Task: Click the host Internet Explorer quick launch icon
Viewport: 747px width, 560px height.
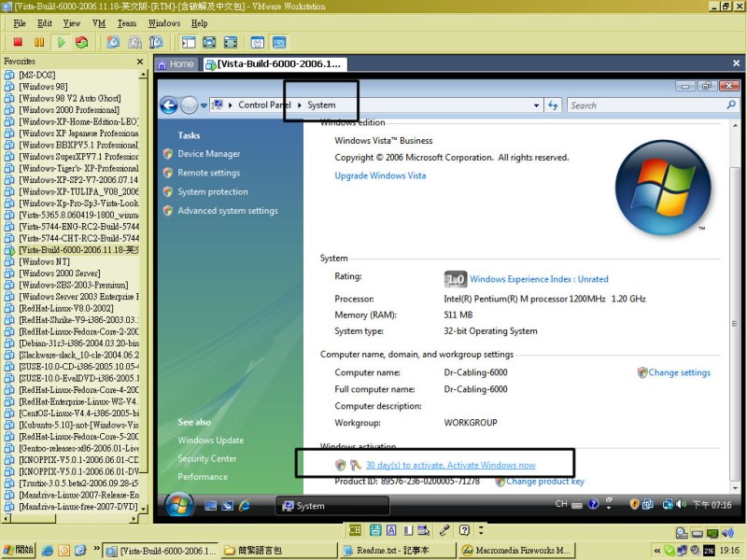Action: click(48, 551)
